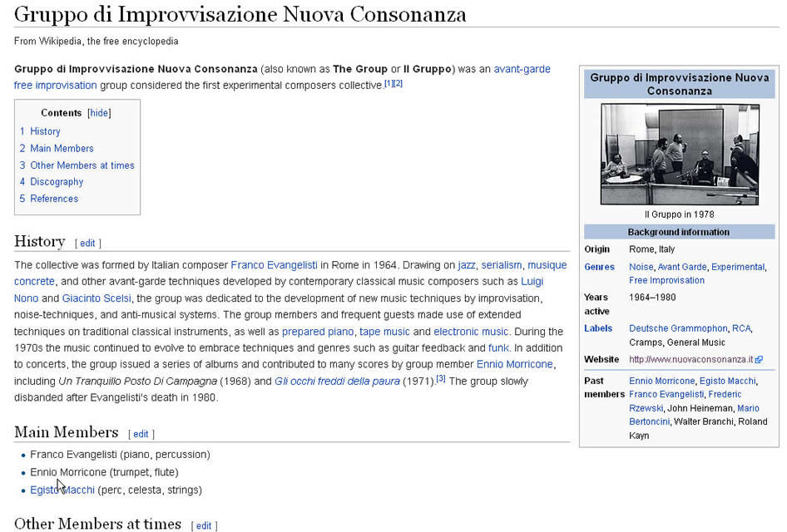Click 'Franco Evangelisti (piano, percussion)' list item
787x532 pixels.
[x=120, y=455]
